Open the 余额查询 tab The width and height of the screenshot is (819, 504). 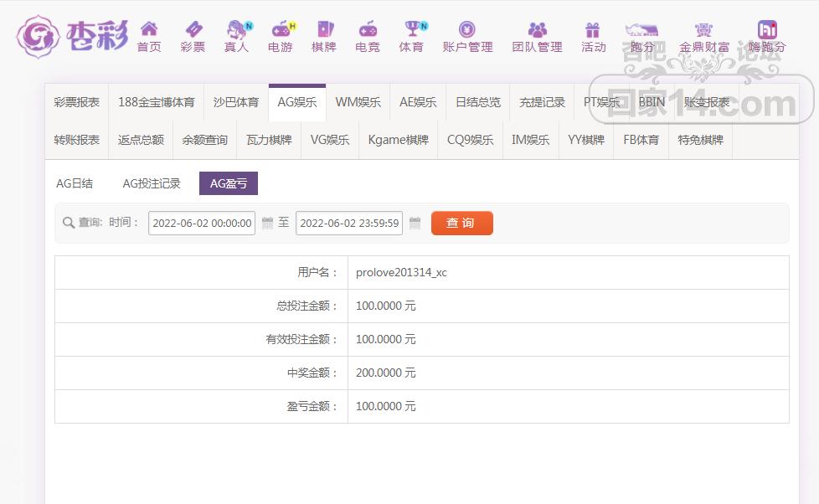(x=204, y=140)
